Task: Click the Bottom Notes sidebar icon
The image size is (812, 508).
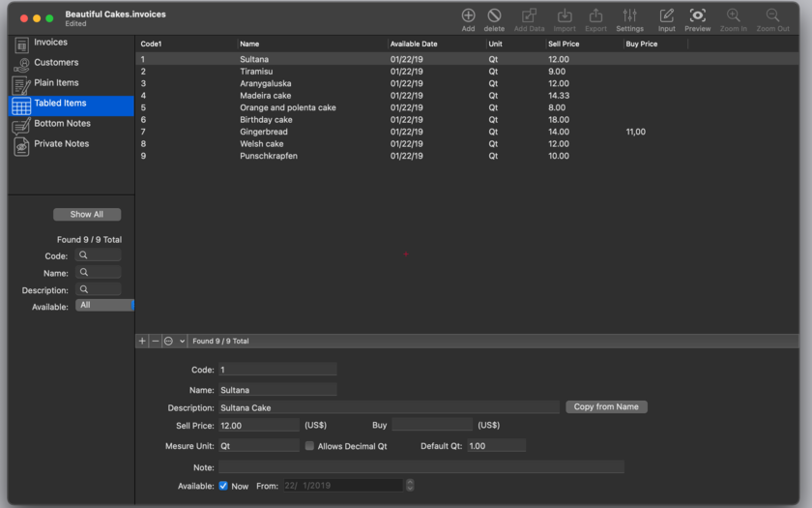Action: point(21,126)
